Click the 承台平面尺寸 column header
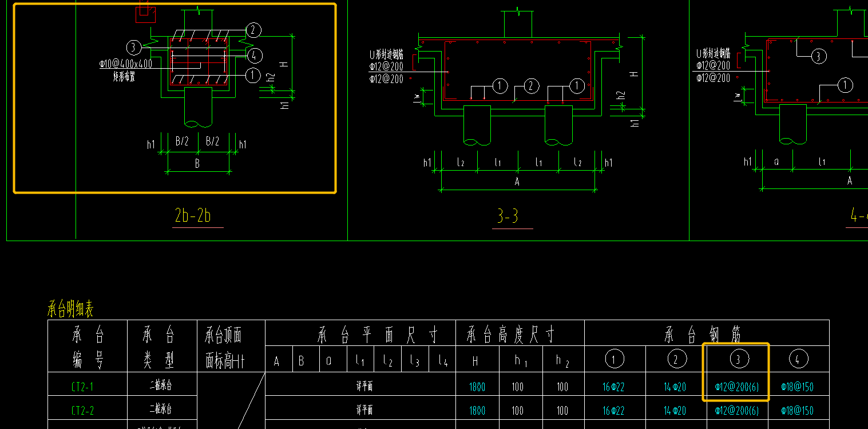The height and width of the screenshot is (429, 868). (x=378, y=333)
